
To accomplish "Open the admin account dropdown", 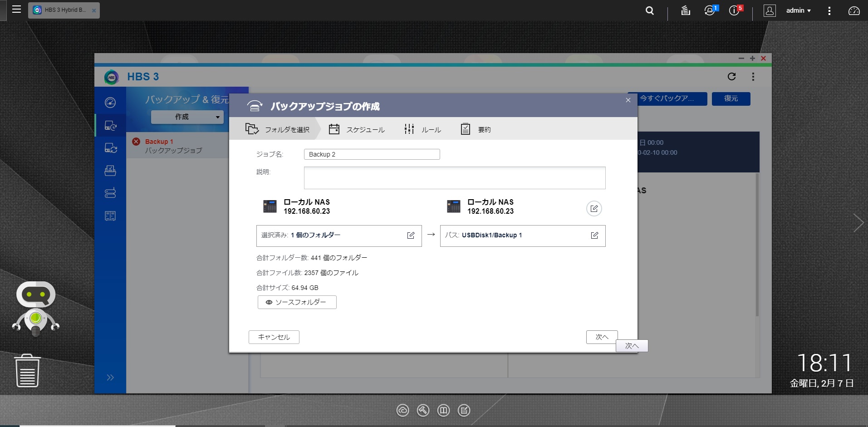I will tap(799, 10).
